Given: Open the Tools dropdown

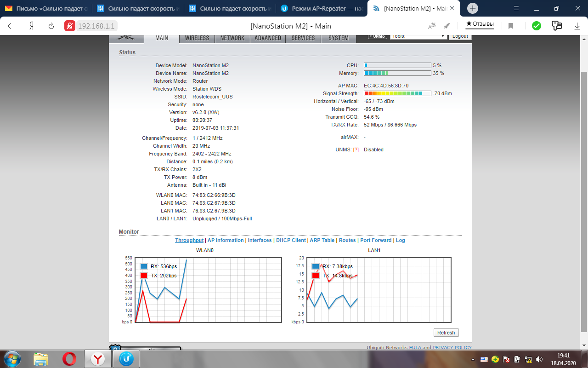Looking at the screenshot, I should [x=418, y=36].
